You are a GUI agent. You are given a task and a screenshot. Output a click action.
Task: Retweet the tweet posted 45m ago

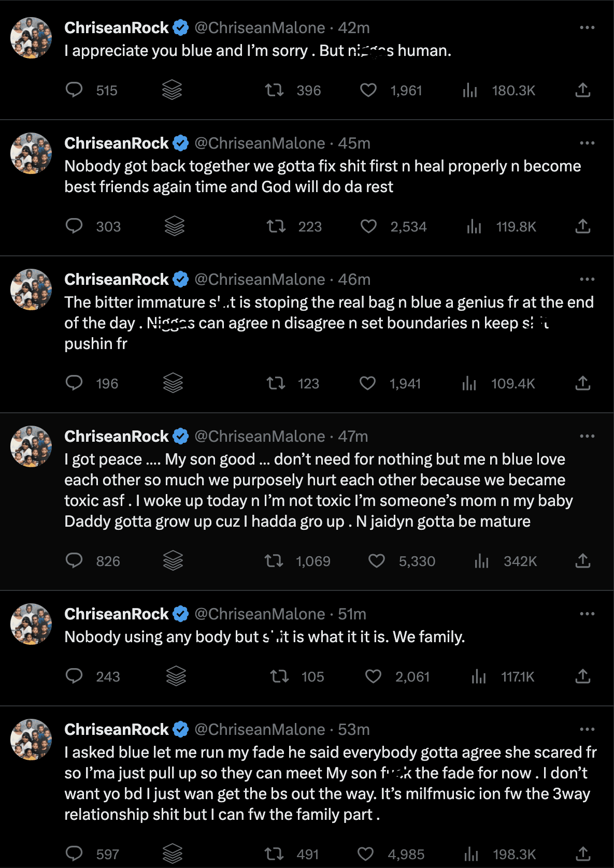pos(276,226)
